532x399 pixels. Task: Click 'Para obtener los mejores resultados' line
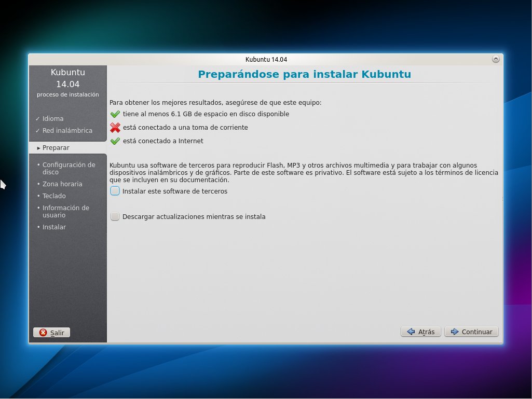point(215,102)
